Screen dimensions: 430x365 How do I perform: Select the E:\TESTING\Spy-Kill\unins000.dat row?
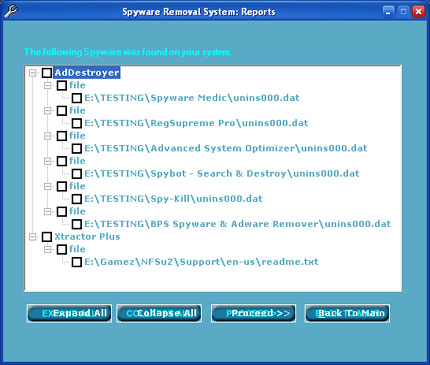(173, 199)
